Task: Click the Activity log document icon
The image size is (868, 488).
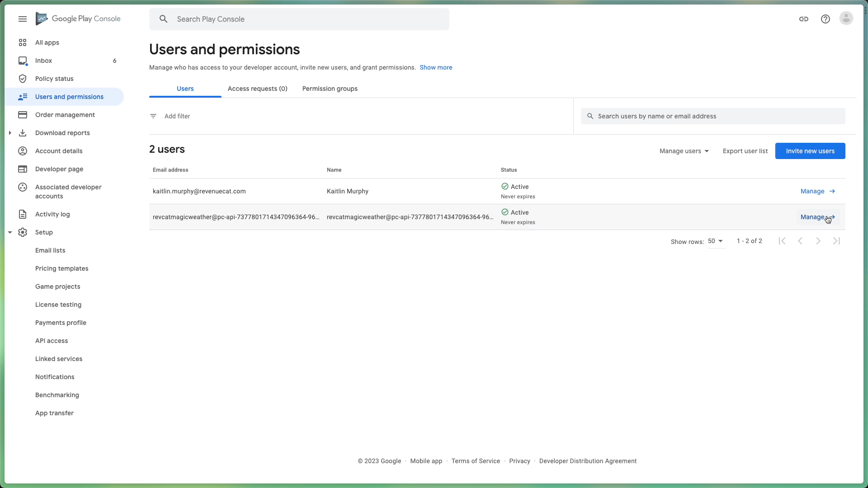Action: [x=23, y=214]
